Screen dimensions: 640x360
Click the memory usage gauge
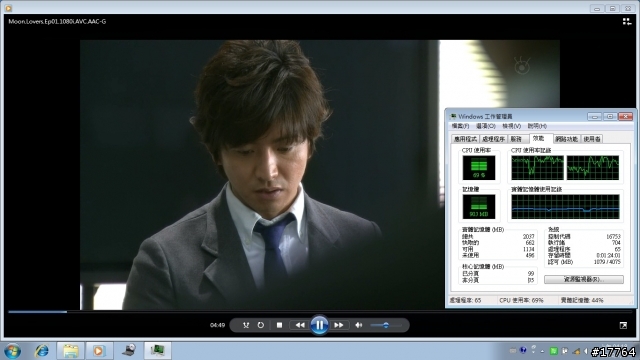[x=479, y=207]
